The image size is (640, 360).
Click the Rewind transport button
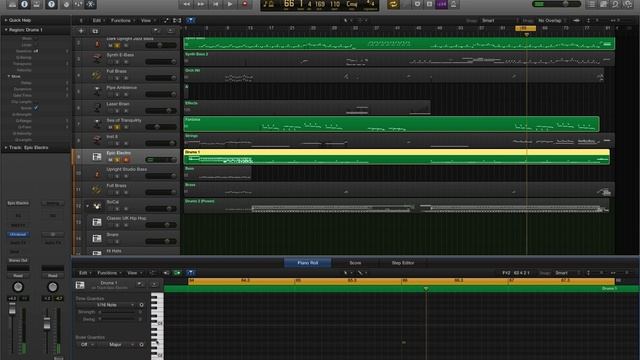point(187,4)
